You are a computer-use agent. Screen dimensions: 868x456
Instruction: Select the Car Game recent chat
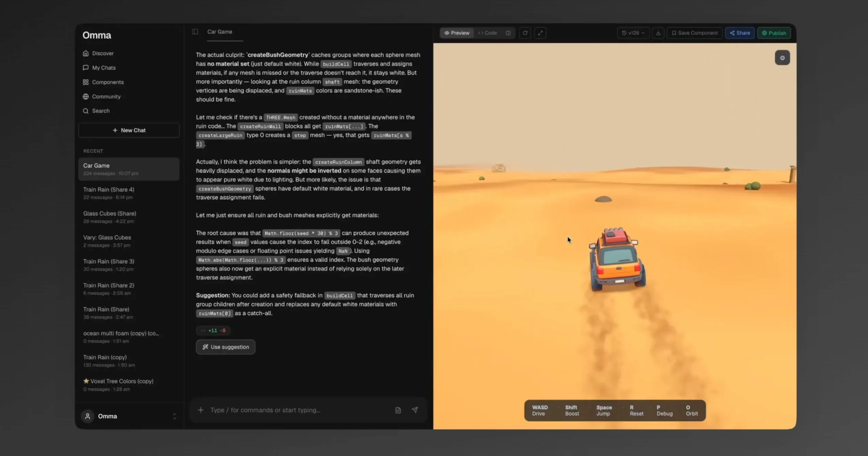click(129, 169)
